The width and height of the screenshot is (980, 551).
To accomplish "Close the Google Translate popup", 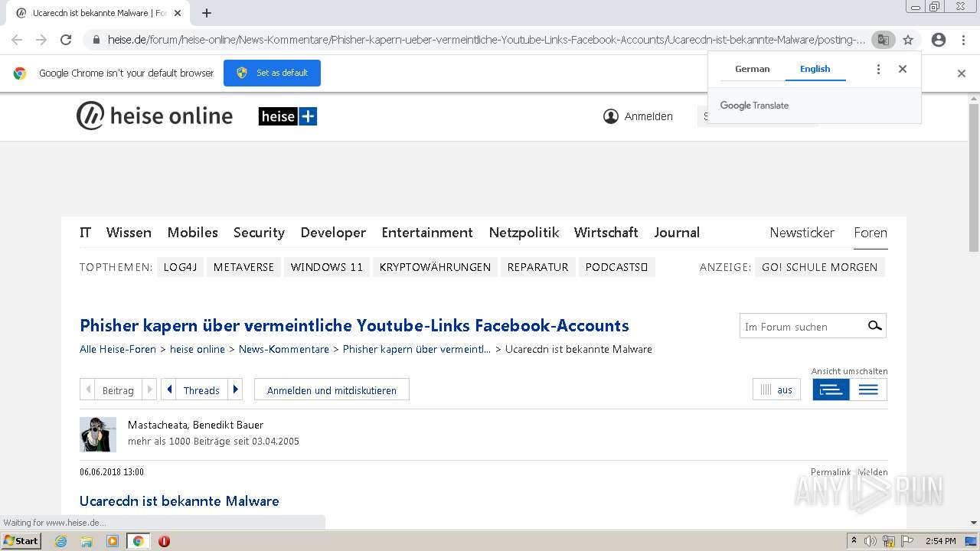I will point(903,69).
